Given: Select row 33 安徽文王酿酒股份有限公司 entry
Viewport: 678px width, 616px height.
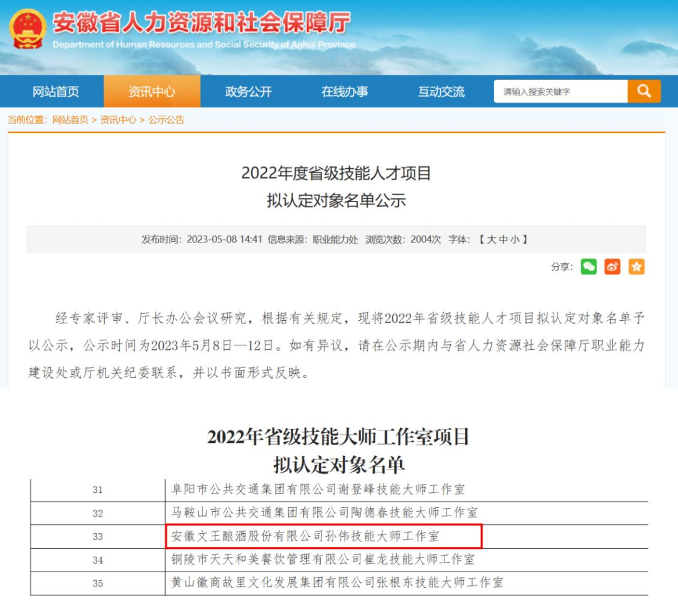Looking at the screenshot, I should [305, 536].
